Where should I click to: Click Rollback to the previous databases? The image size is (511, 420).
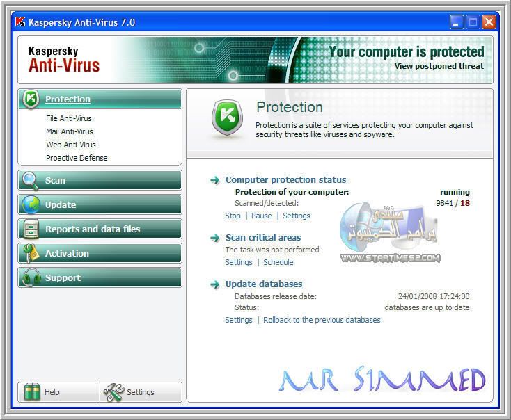pyautogui.click(x=322, y=320)
